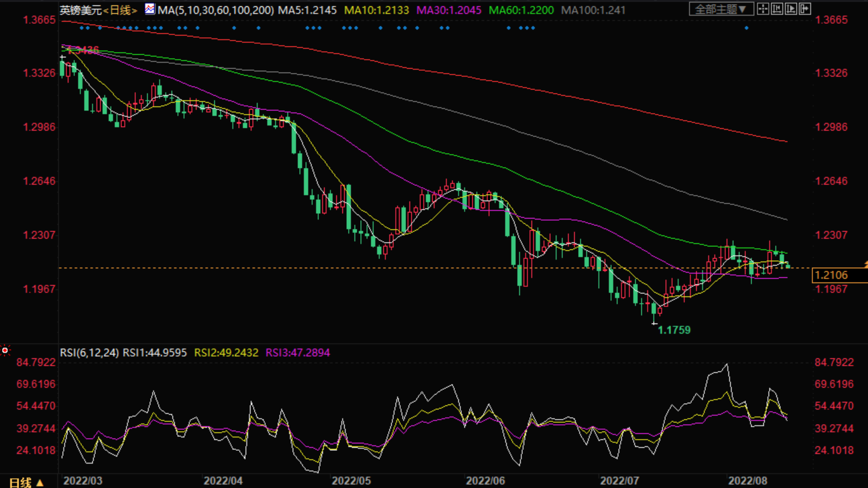868x488 pixels.
Task: Click the 2022/03 date on time axis
Action: pos(83,481)
